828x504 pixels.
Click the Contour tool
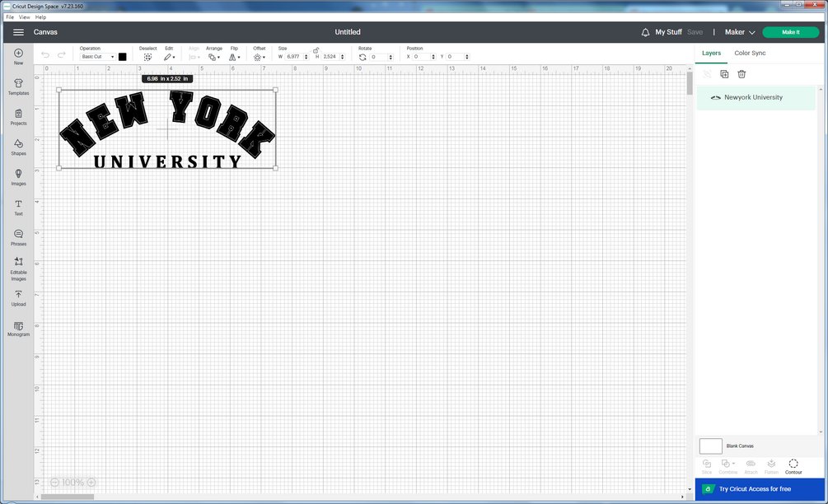click(x=793, y=467)
